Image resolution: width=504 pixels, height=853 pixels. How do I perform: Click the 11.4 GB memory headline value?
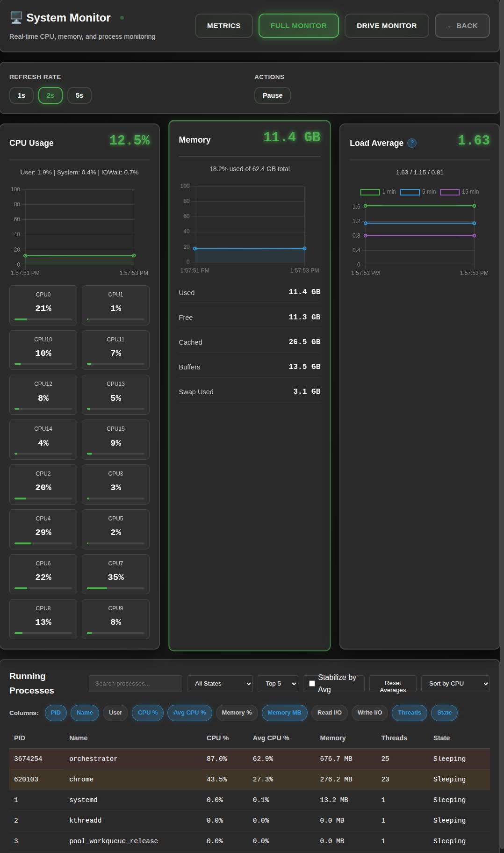292,137
